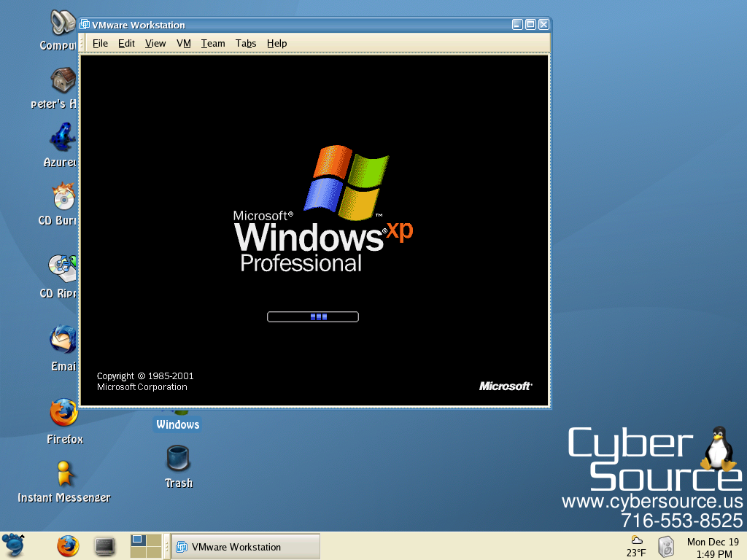This screenshot has height=560, width=747.
Task: Click the VMware menu bar drag handle
Action: click(82, 43)
